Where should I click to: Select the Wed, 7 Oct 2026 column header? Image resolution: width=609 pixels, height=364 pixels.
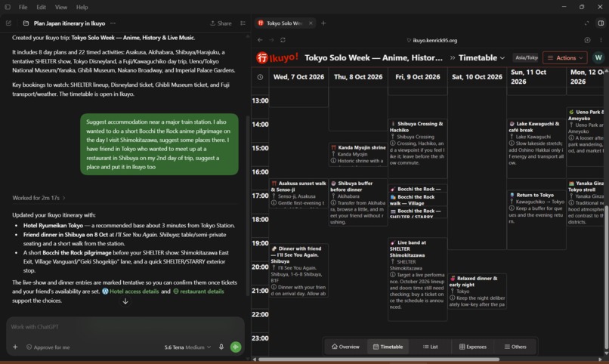coord(298,77)
